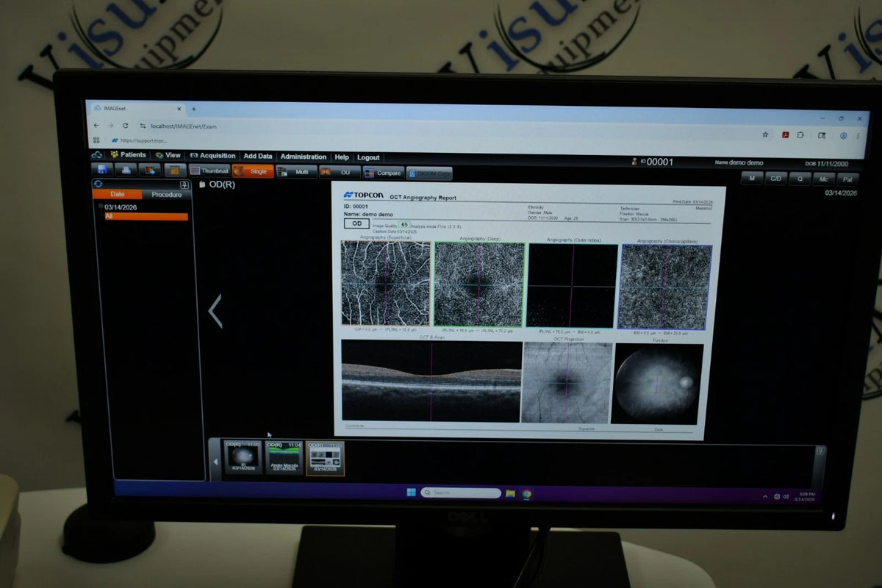Click the Windows Start button
This screenshot has height=588, width=882.
tap(411, 492)
